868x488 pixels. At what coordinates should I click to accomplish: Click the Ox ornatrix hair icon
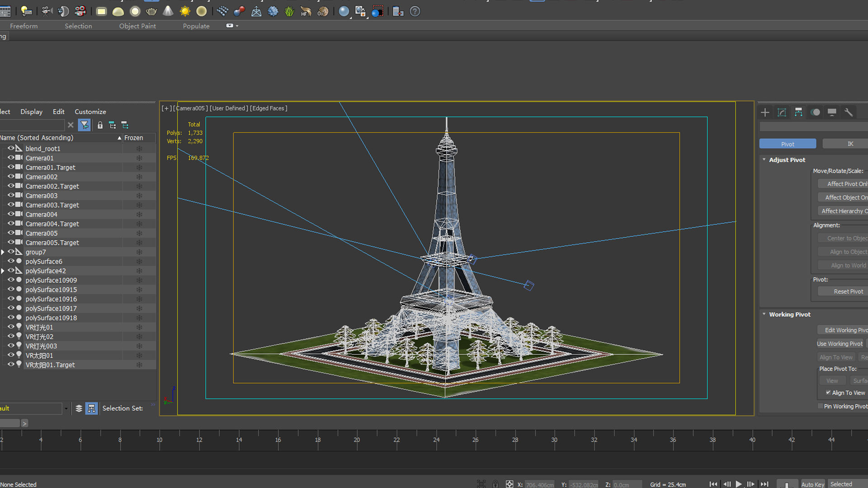(x=323, y=11)
